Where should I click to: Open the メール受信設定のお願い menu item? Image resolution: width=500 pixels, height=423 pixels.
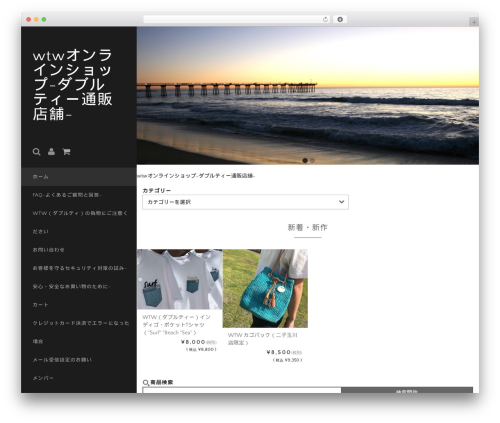pos(62,360)
